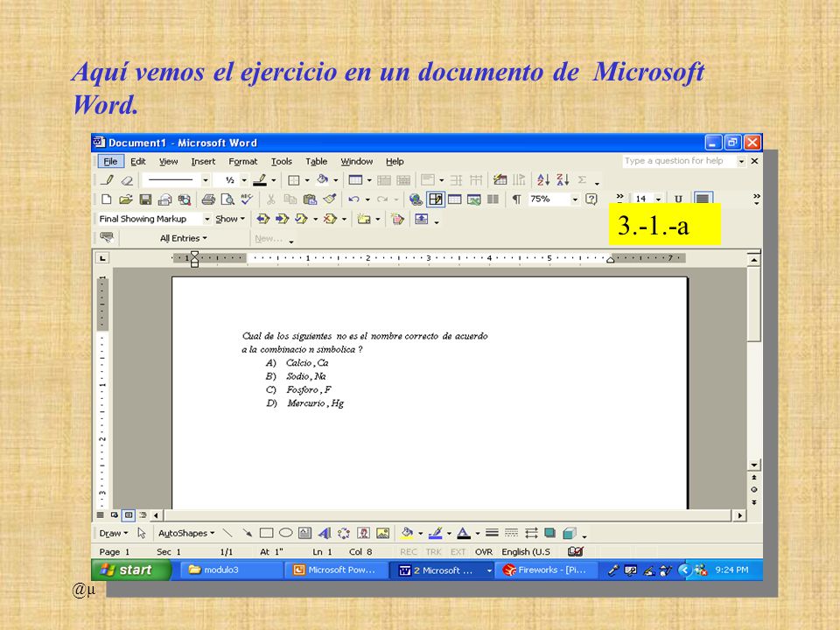The image size is (840, 630).
Task: Click the Next change arrow icon
Action: click(x=282, y=219)
